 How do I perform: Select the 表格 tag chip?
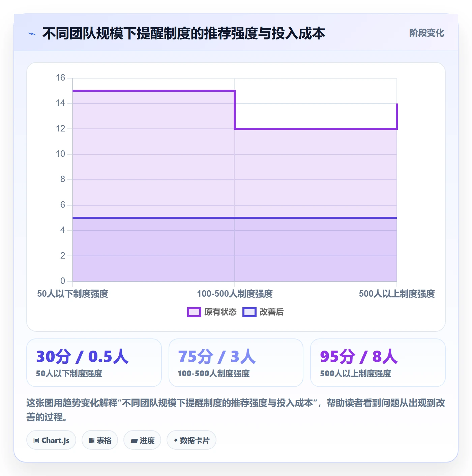click(x=100, y=440)
